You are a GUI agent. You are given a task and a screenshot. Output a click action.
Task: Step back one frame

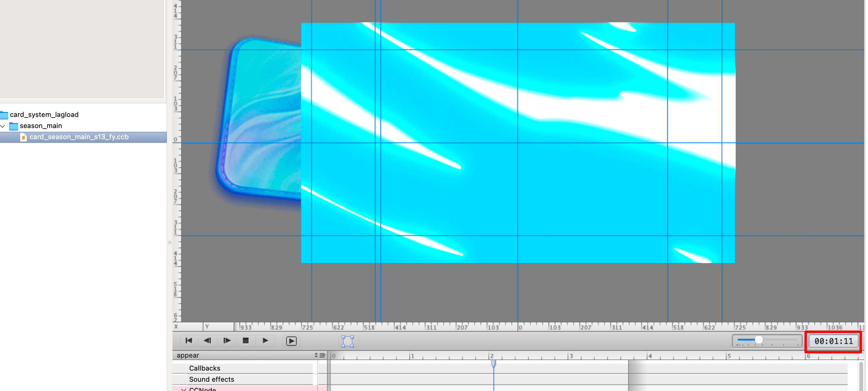pos(207,341)
